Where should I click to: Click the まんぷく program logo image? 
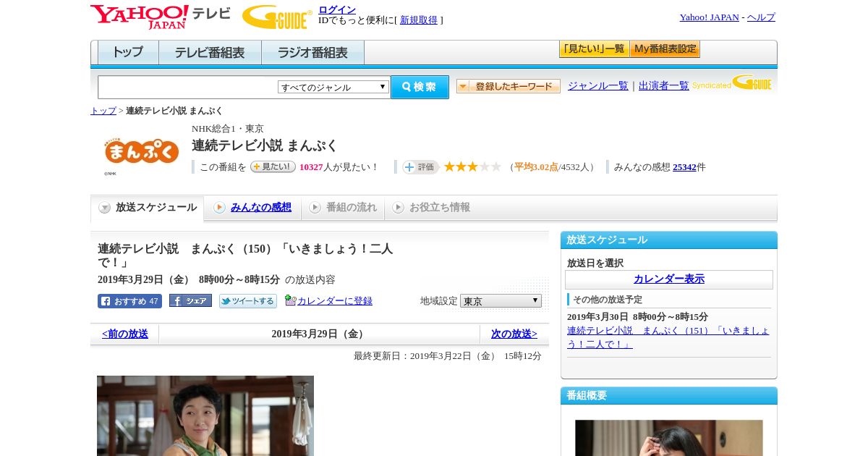(x=142, y=151)
